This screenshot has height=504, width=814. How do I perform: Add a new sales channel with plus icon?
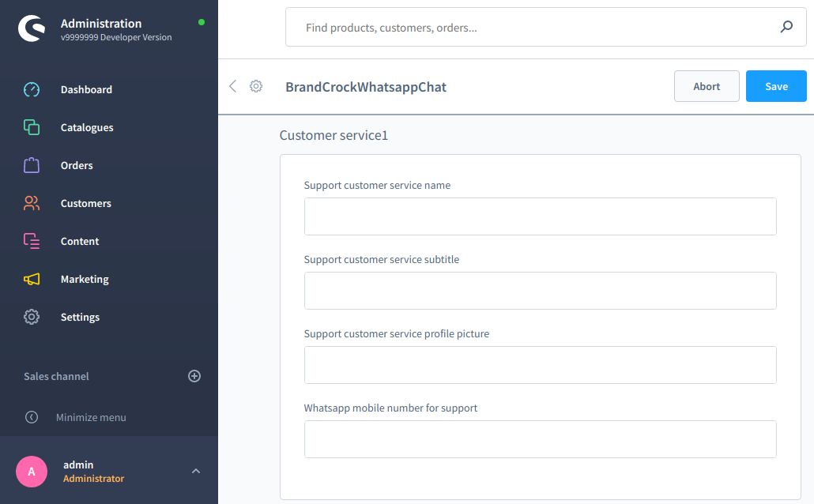point(194,376)
